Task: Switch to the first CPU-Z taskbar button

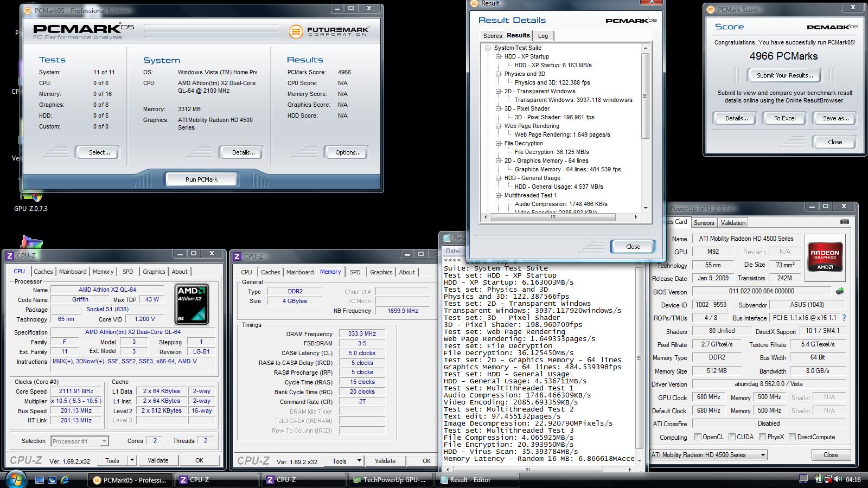Action: pos(217,480)
